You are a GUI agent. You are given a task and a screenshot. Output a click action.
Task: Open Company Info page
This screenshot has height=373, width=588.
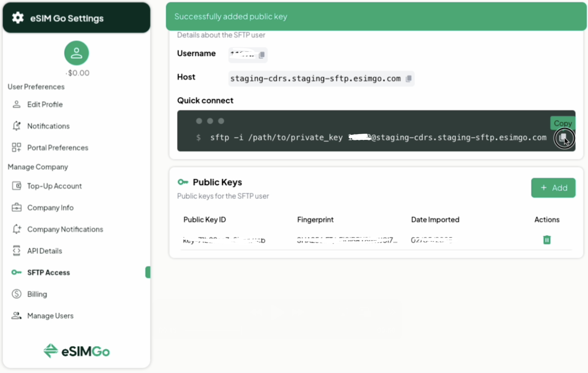tap(50, 208)
